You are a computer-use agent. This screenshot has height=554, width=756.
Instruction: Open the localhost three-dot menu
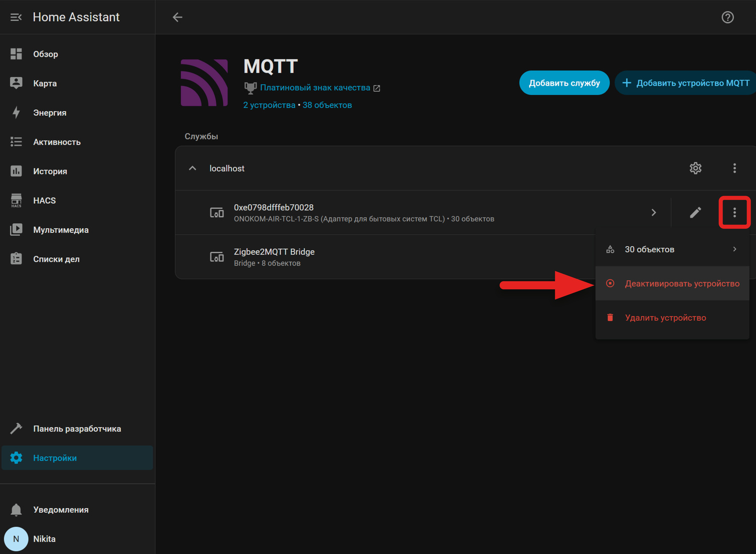(x=734, y=168)
